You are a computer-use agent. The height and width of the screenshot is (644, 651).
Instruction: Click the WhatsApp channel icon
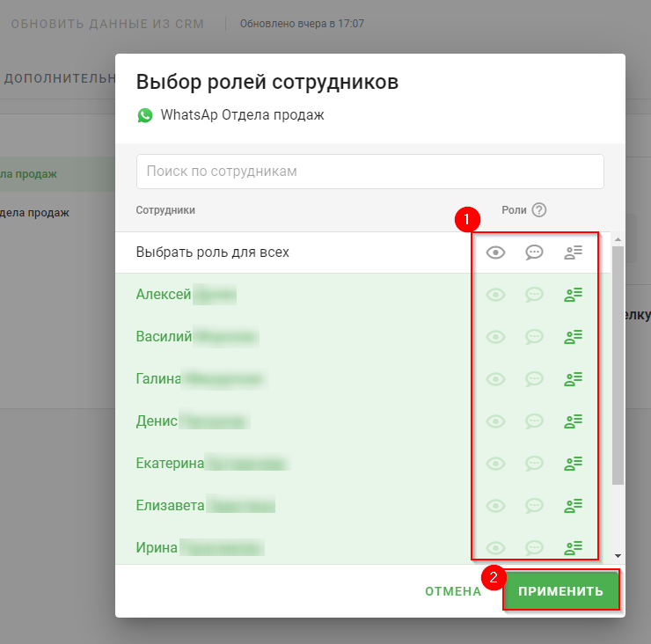click(145, 115)
